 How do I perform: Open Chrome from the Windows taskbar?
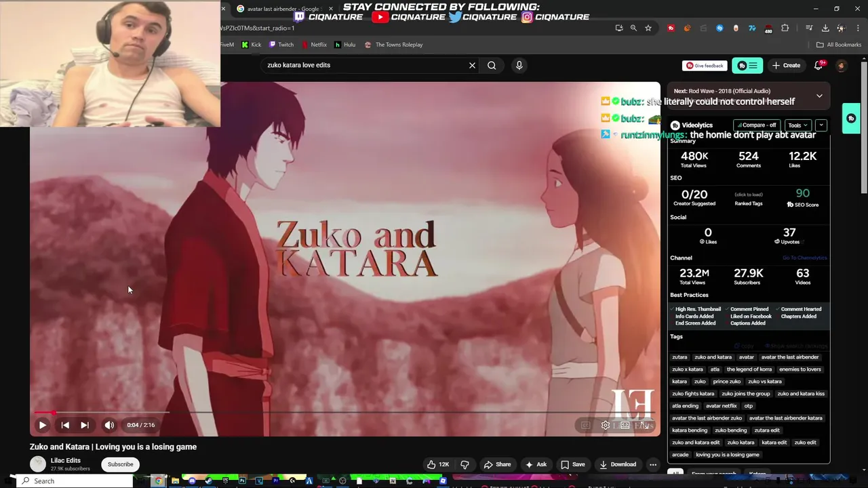(158, 481)
